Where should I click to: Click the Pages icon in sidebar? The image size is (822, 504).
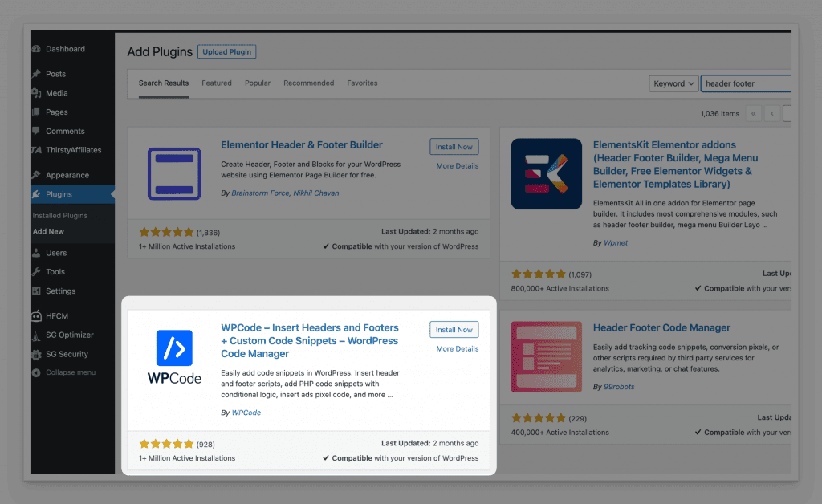click(x=36, y=112)
